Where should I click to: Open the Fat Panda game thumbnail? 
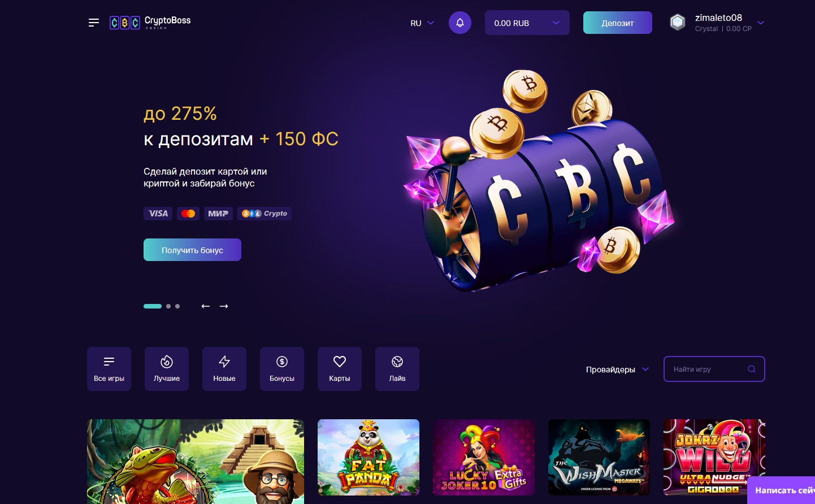pos(369,458)
